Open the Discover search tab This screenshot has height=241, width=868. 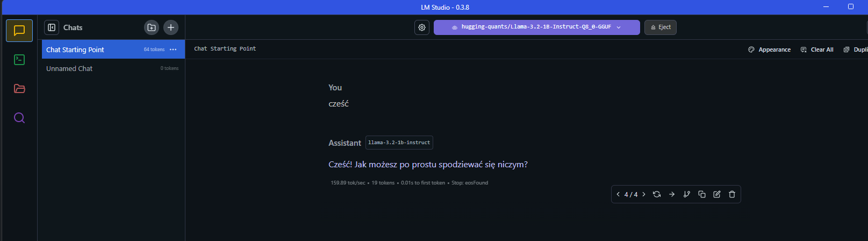[19, 118]
